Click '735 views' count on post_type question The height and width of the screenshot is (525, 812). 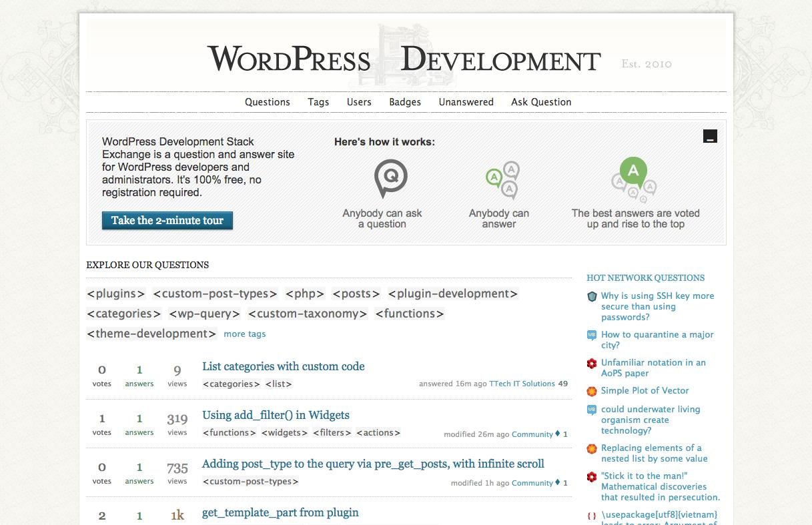177,473
